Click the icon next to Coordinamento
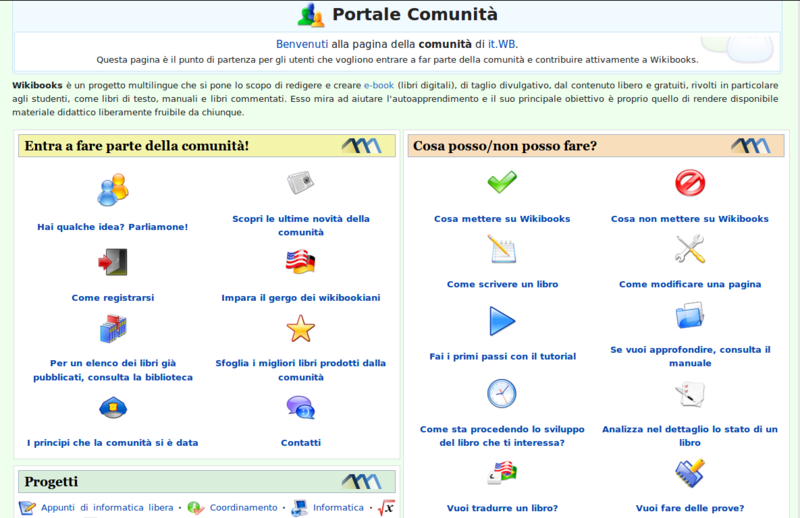The image size is (800, 518). (x=195, y=508)
